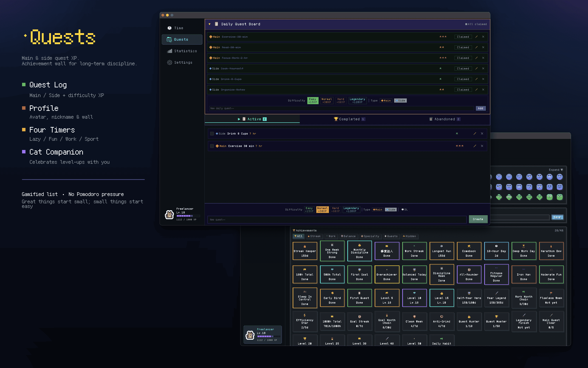Click the Create quest button

pos(478,219)
